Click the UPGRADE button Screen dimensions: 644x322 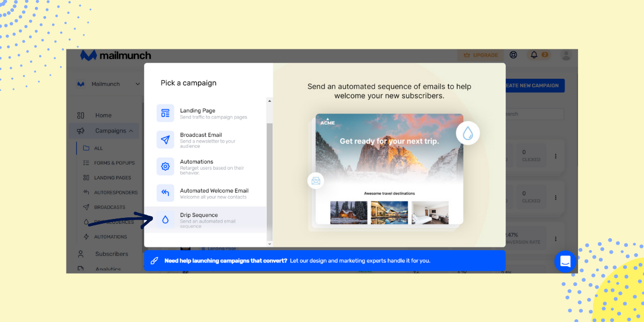(x=480, y=55)
